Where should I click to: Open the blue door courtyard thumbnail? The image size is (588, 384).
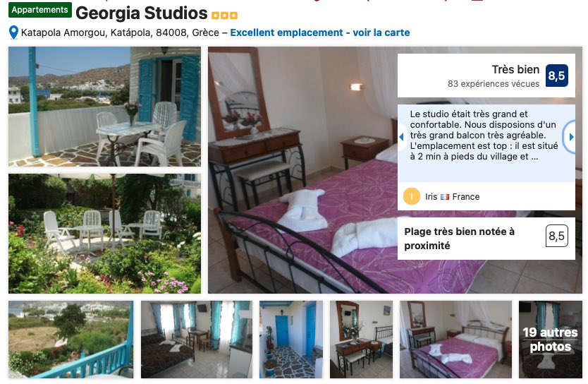click(291, 340)
